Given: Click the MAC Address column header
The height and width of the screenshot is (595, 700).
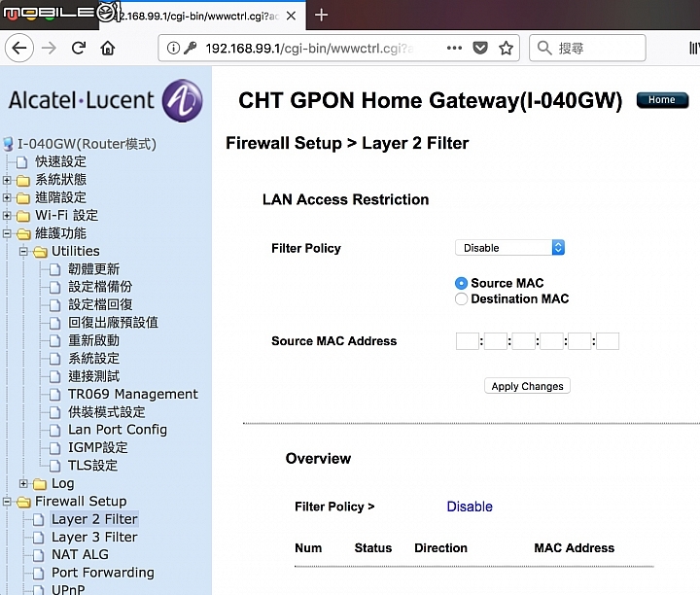Looking at the screenshot, I should click(575, 548).
